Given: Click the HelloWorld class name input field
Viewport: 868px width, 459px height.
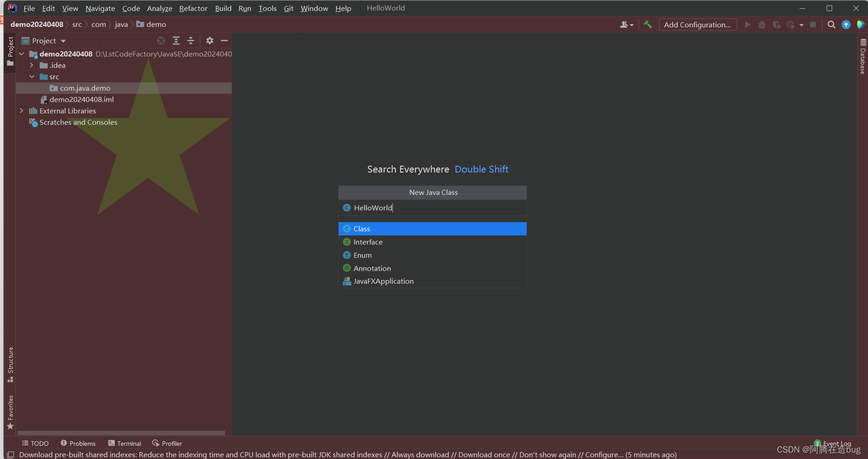Looking at the screenshot, I should tap(432, 208).
